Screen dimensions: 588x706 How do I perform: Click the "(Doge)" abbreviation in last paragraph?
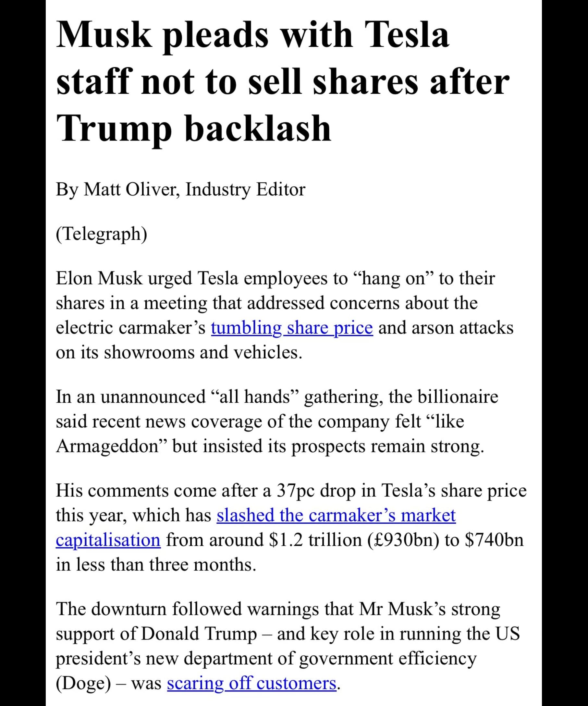click(x=83, y=683)
